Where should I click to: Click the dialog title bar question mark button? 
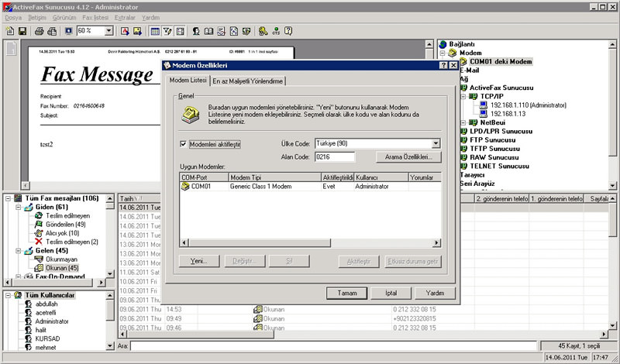[x=444, y=66]
